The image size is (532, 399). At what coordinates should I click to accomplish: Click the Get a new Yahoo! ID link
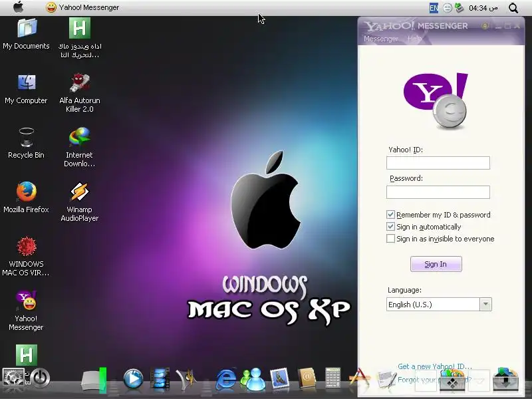(x=435, y=366)
